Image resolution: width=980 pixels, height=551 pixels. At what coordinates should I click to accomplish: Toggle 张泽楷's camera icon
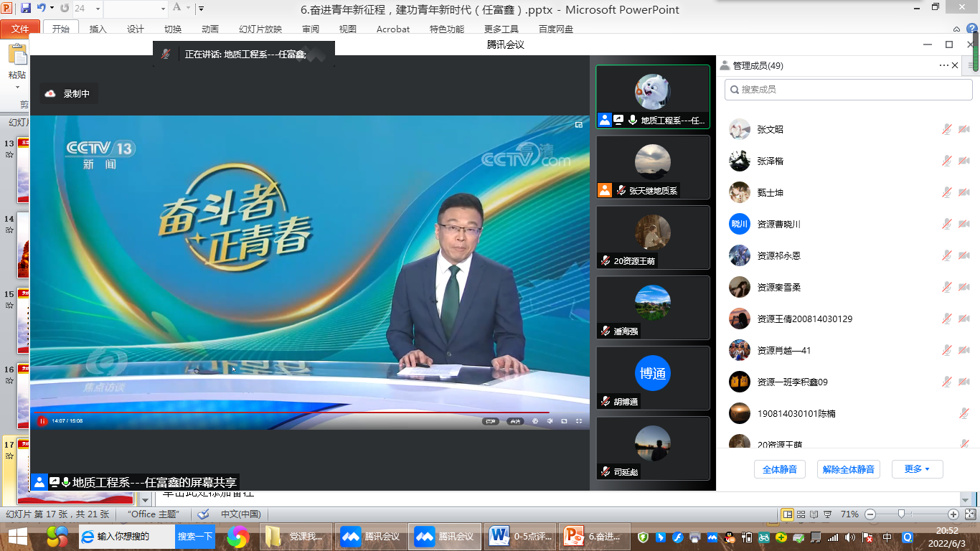click(963, 161)
